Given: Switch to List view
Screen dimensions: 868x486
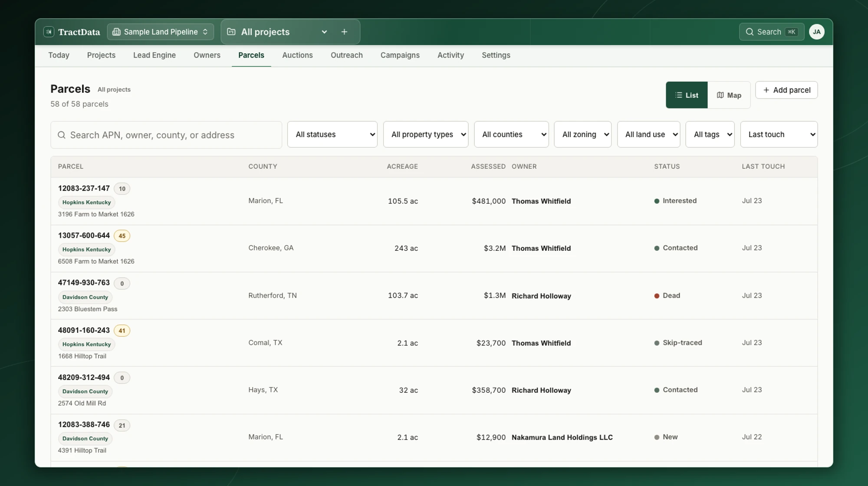Looking at the screenshot, I should coord(687,95).
